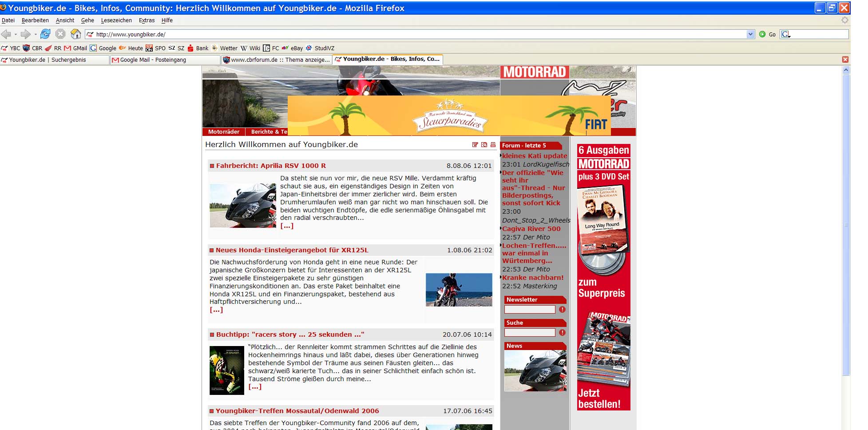Switch to the cbrforum.de tab

(x=276, y=60)
